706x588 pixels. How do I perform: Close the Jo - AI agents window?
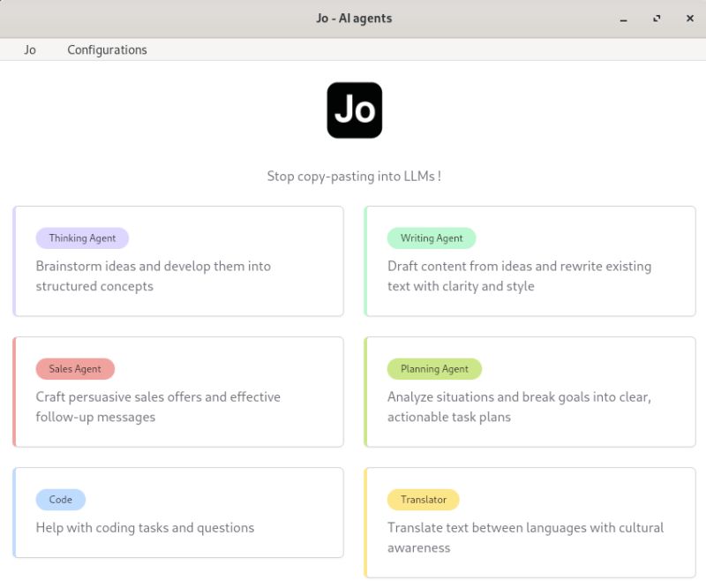click(690, 19)
